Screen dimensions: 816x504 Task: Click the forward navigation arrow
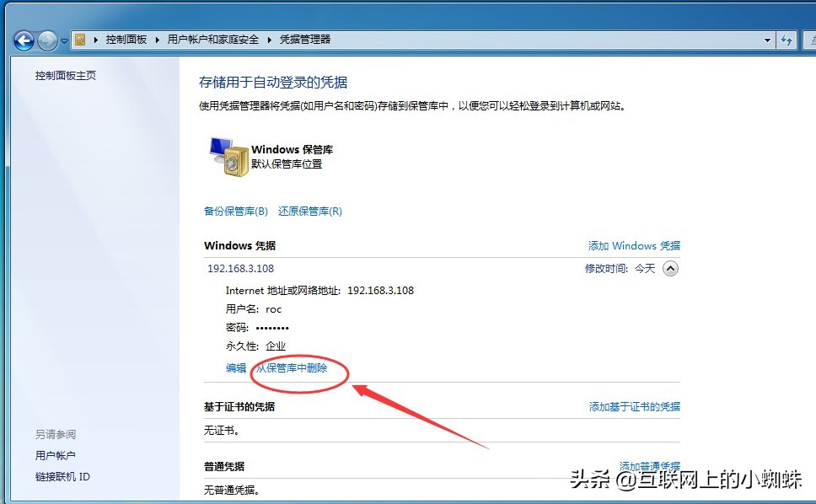pos(47,39)
